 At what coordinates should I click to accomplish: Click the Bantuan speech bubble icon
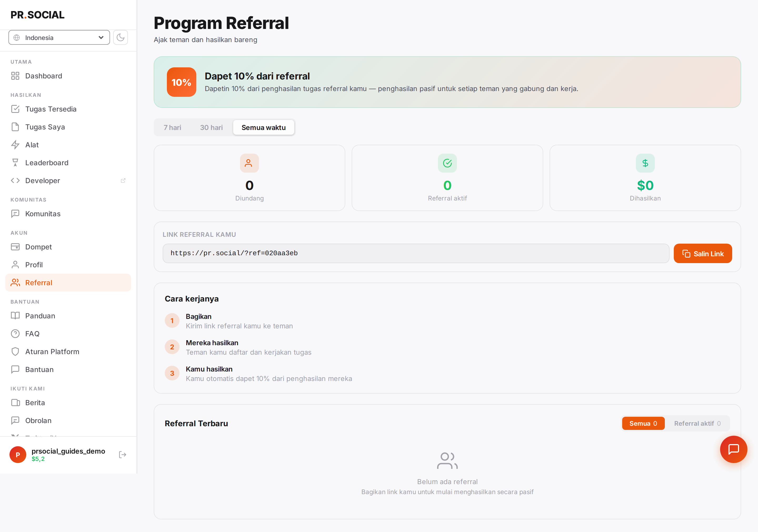[x=15, y=369]
